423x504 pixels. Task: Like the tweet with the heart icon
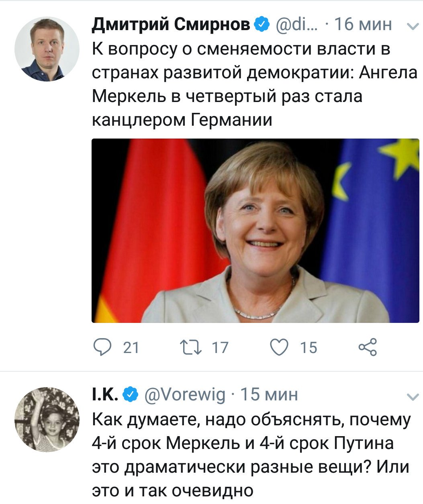pos(279,347)
